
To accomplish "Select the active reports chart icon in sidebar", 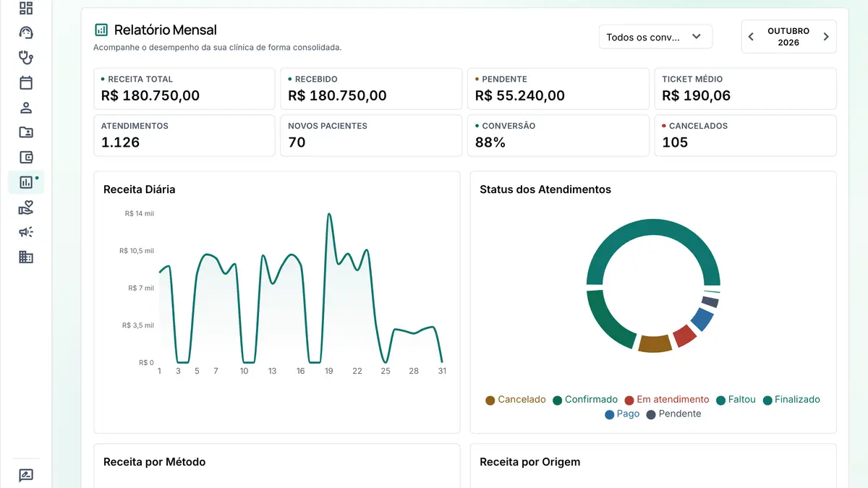I will pyautogui.click(x=26, y=182).
